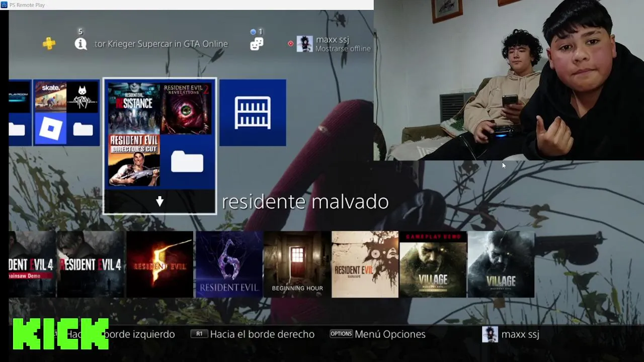Screen dimensions: 644x362
Task: Click the PS Remote Play window title icon
Action: coord(4,5)
